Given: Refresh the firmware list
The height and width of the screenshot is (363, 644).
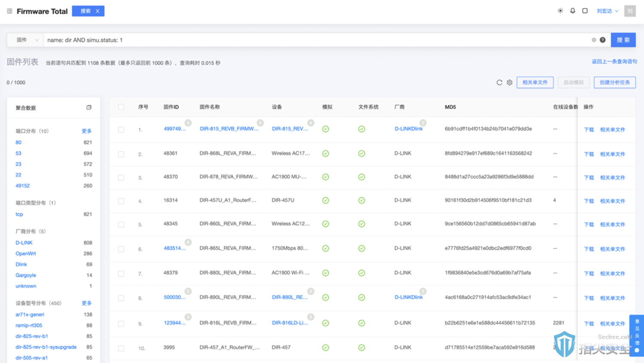Looking at the screenshot, I should [x=499, y=82].
